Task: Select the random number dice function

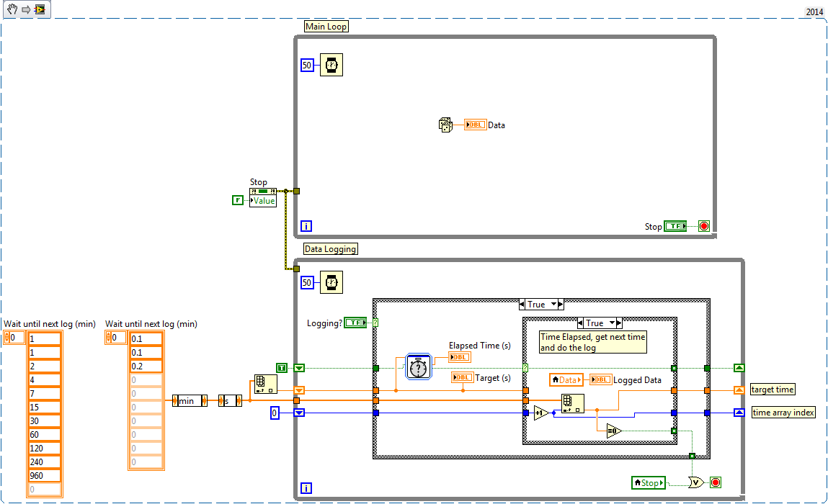Action: click(445, 125)
